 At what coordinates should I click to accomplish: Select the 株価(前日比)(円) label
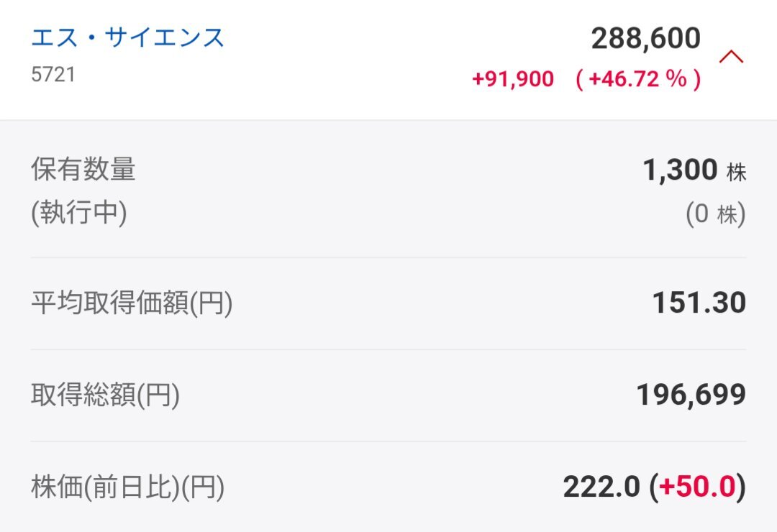pyautogui.click(x=128, y=487)
